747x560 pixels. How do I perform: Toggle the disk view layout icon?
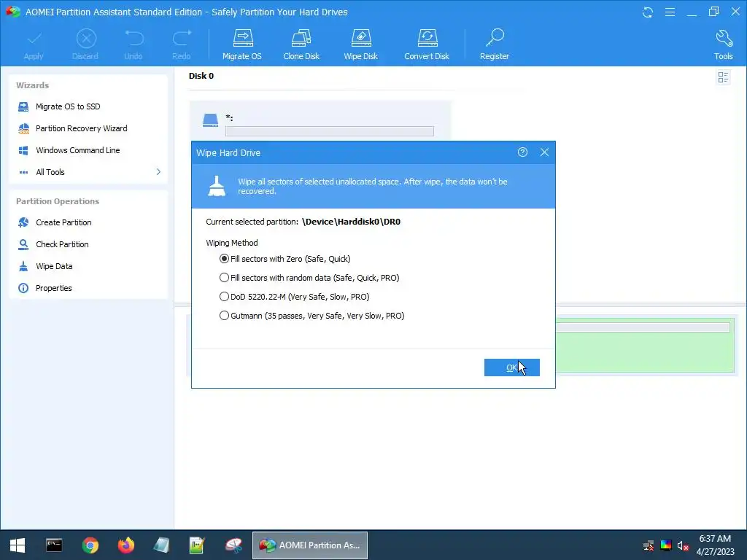(x=723, y=77)
